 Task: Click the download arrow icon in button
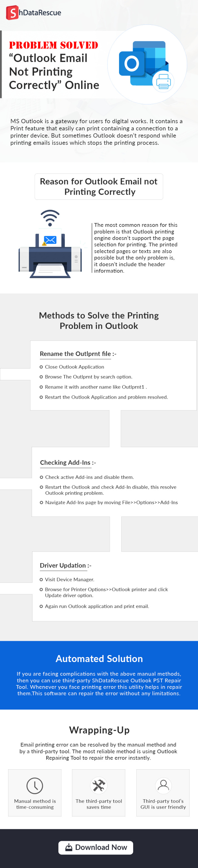(69, 847)
